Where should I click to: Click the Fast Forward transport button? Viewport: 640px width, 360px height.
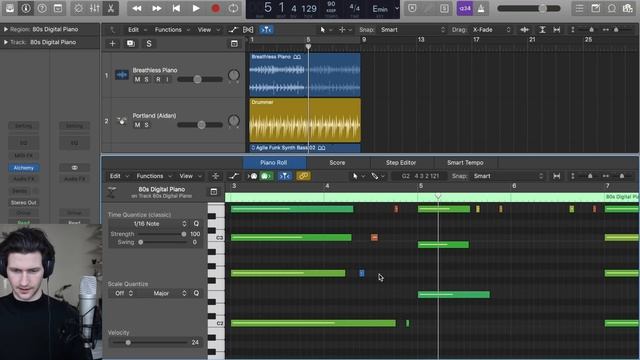(156, 8)
